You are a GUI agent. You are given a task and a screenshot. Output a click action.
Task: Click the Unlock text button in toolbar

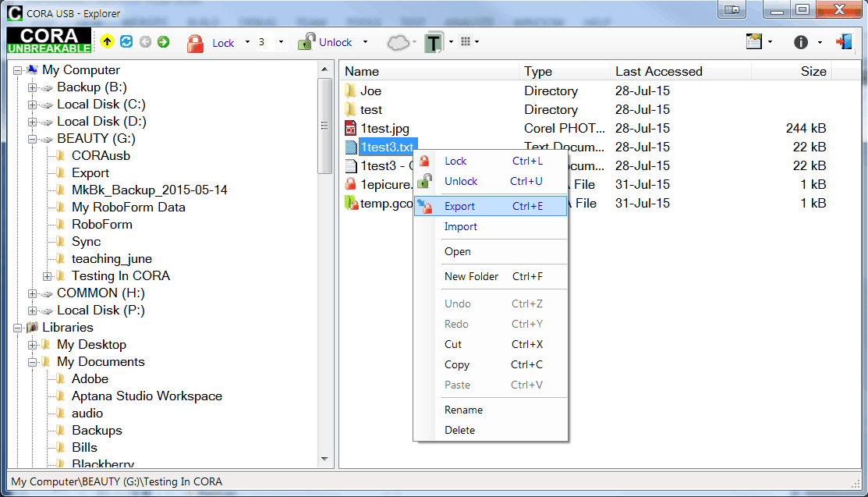click(x=335, y=42)
